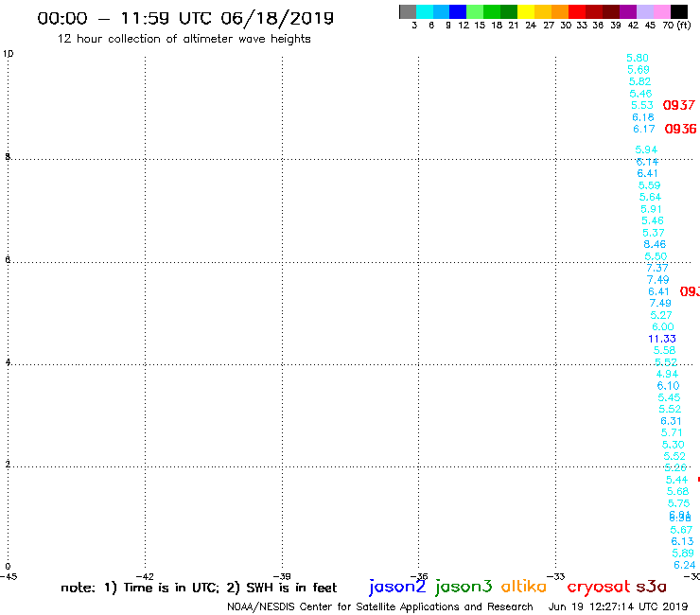Click the 5.59 wave height value
Viewport: 700px width, 615px height.
coord(649,185)
